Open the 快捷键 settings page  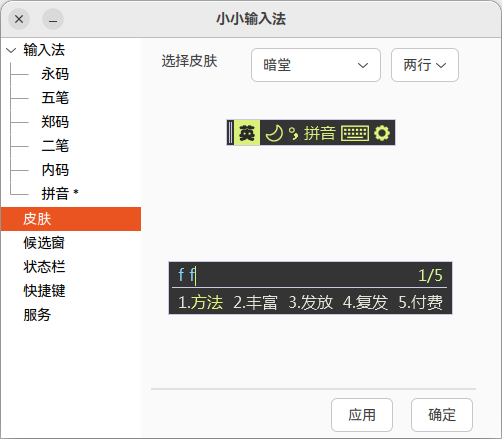(44, 291)
